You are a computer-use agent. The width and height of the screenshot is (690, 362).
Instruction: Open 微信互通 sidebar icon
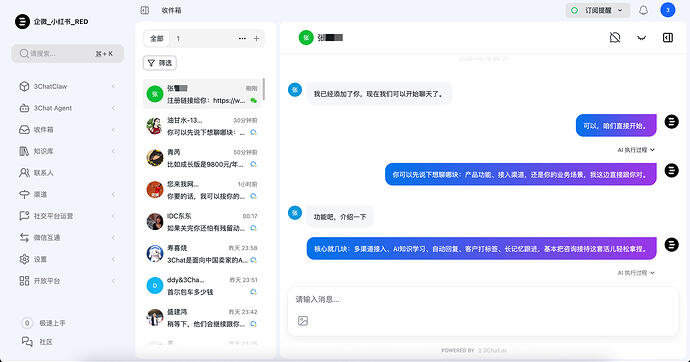(x=24, y=238)
